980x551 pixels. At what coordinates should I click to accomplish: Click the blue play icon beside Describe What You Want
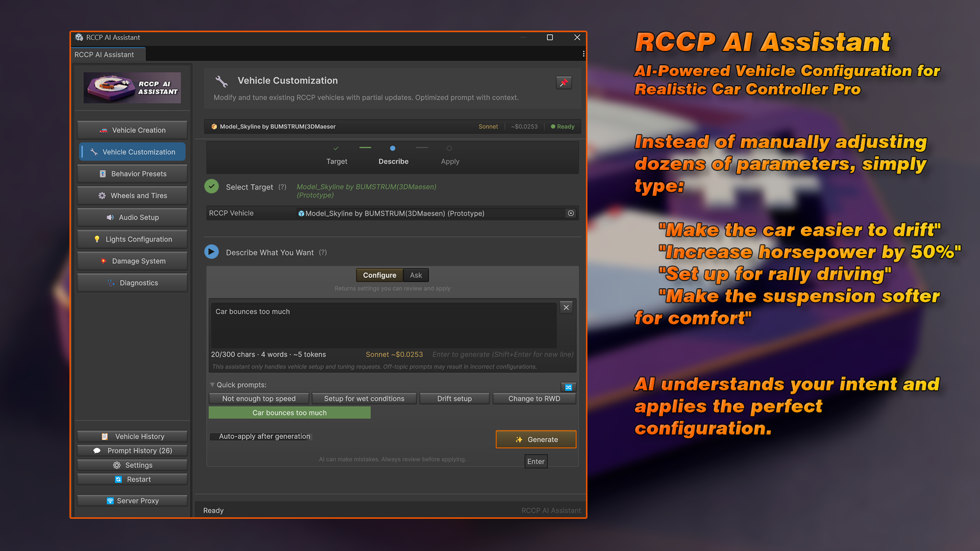(211, 252)
